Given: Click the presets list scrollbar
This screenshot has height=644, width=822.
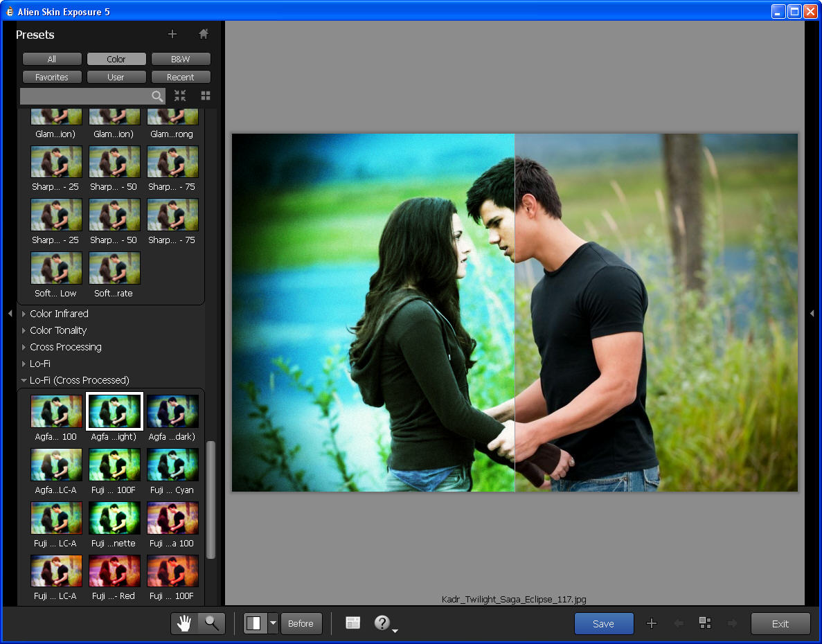Looking at the screenshot, I should (x=211, y=500).
